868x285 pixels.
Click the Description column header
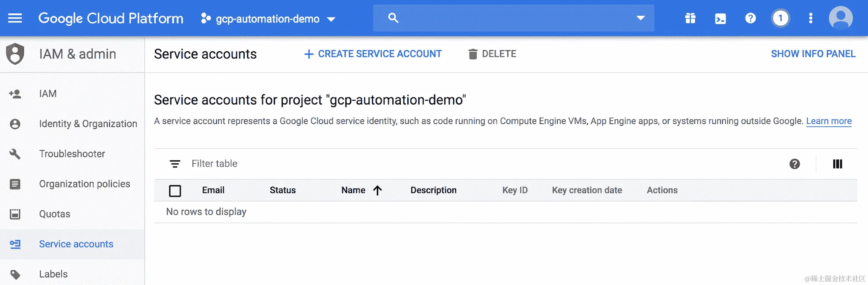pyautogui.click(x=434, y=190)
